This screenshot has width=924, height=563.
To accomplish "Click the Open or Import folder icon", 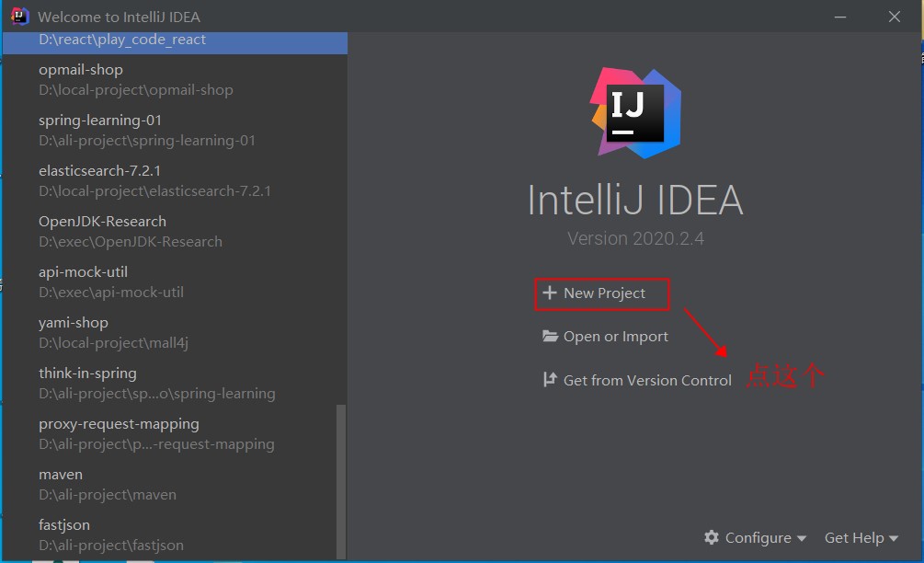I will pyautogui.click(x=550, y=336).
